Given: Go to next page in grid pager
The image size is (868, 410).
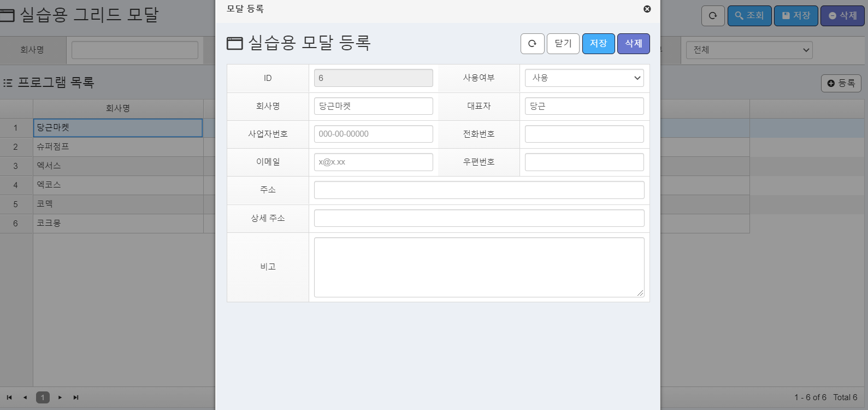Looking at the screenshot, I should pos(60,397).
